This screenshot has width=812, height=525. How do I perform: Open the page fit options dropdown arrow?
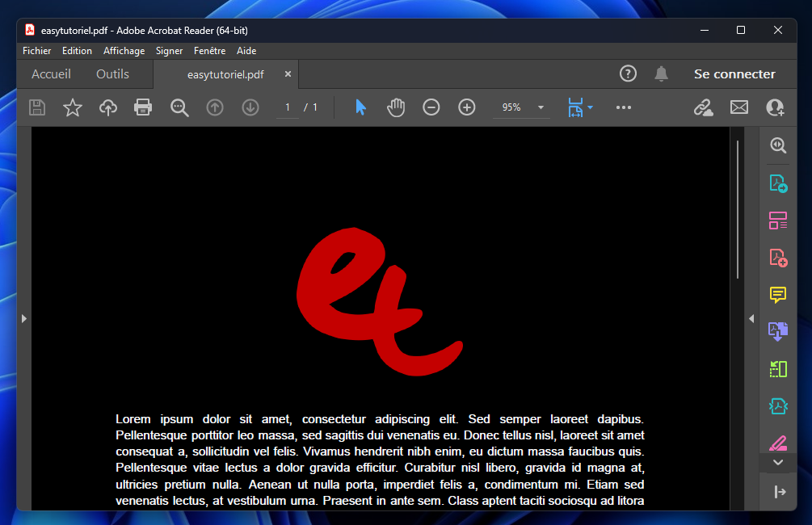[x=590, y=107]
